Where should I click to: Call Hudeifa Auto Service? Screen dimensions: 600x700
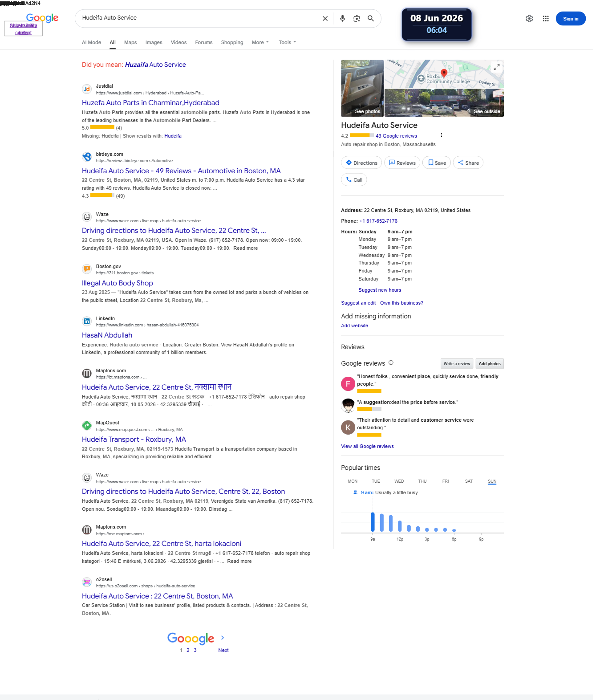[x=354, y=180]
